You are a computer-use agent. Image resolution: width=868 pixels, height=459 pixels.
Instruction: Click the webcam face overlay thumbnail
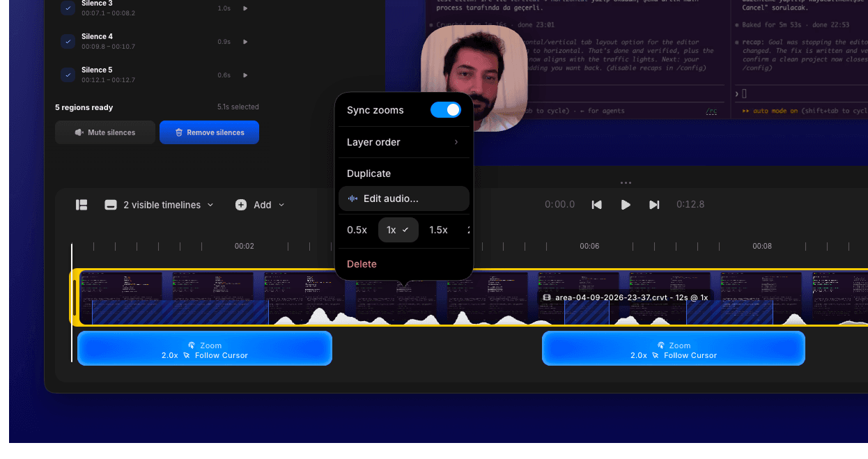click(x=474, y=79)
